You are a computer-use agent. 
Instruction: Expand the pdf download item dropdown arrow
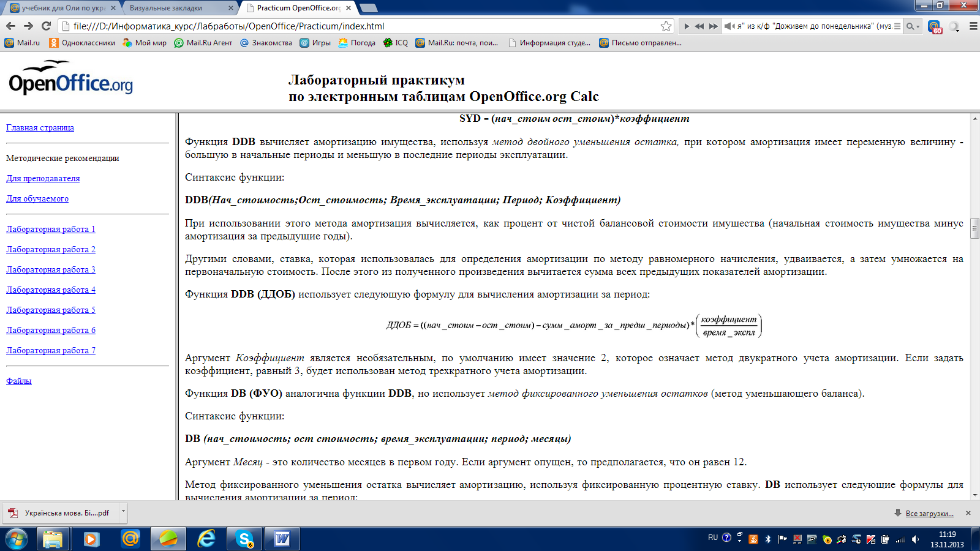click(x=123, y=512)
